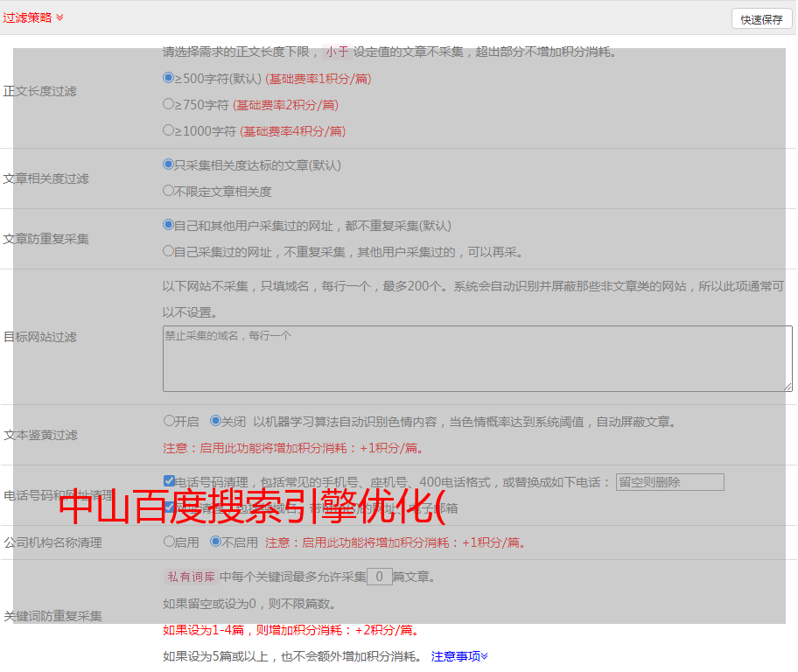Select 不启用 for 公司机构名称清理
The image size is (798, 672).
tap(216, 542)
